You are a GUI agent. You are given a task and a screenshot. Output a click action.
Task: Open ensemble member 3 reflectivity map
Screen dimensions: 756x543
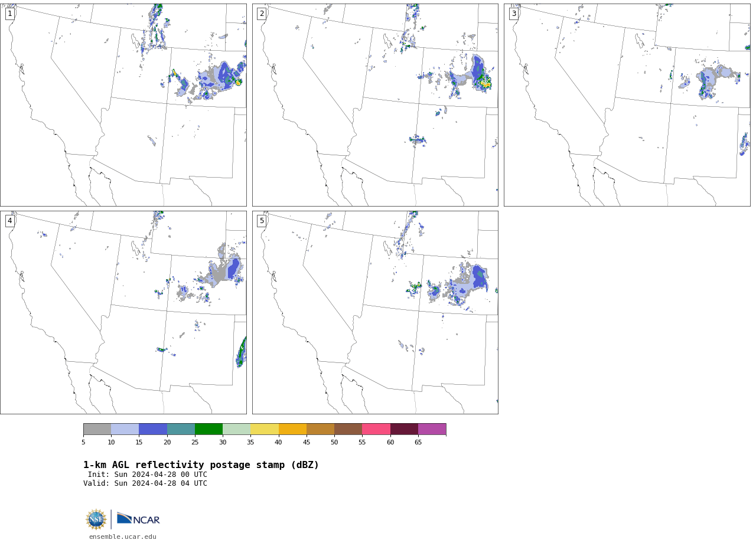(627, 105)
